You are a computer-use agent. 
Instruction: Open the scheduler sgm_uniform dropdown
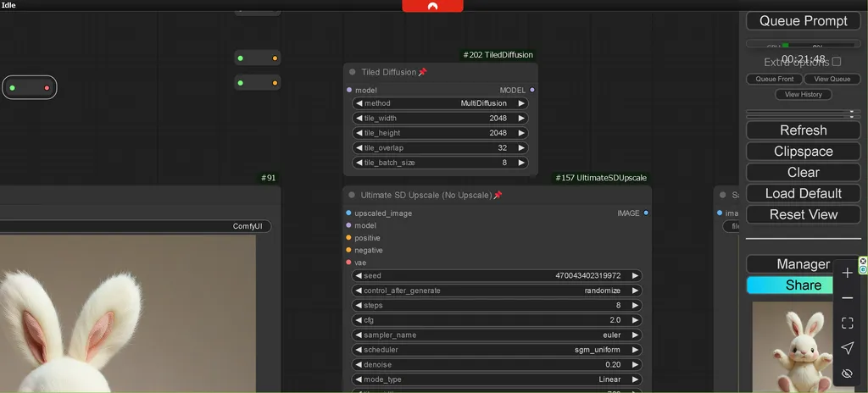(497, 350)
